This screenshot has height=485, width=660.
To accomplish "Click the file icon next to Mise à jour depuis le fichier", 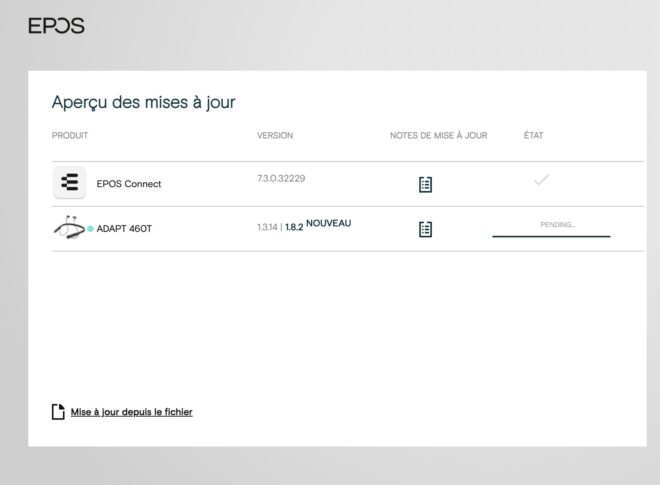I will tap(58, 412).
